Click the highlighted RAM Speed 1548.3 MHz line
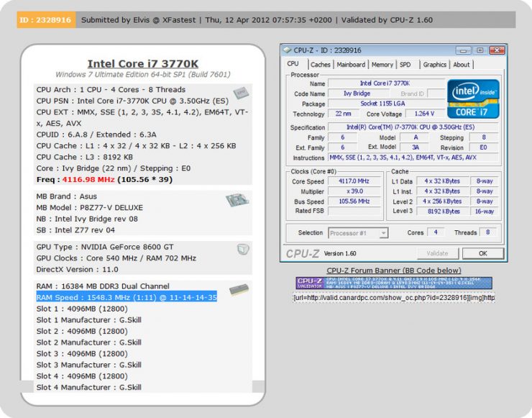 [127, 297]
